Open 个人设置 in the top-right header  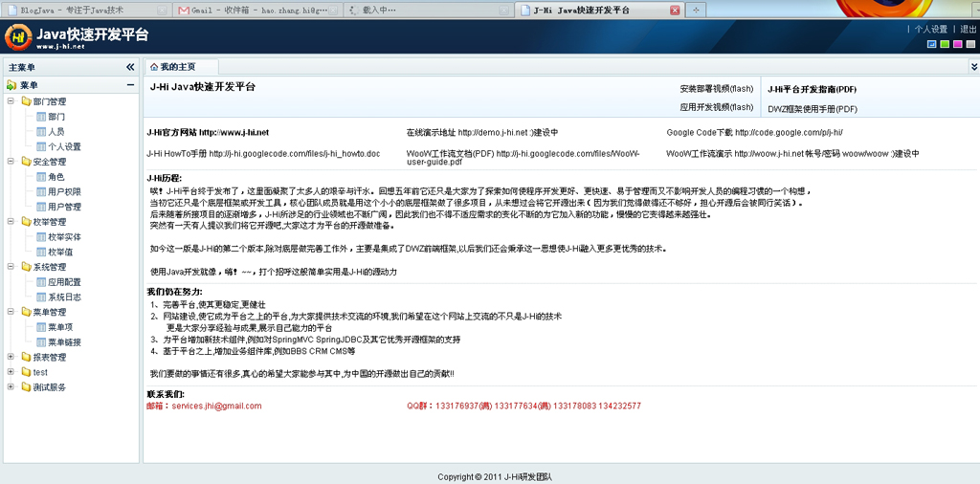coord(930,30)
